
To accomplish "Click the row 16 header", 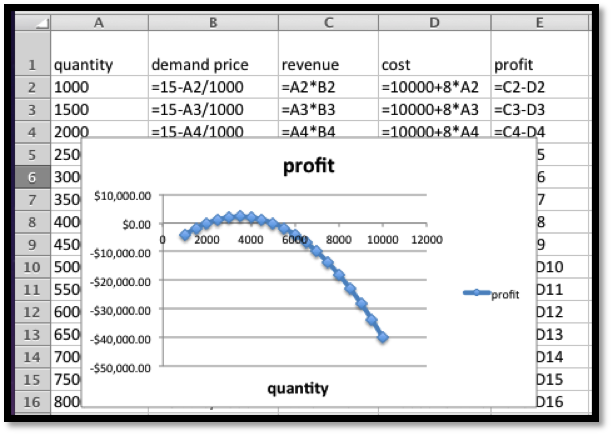I will click(30, 401).
